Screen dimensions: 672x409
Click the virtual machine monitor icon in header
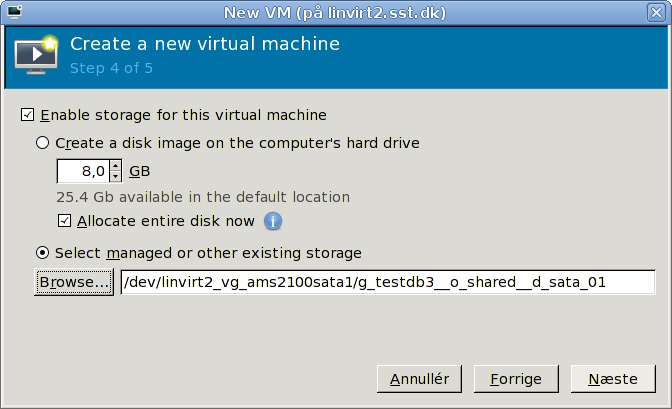(36, 55)
